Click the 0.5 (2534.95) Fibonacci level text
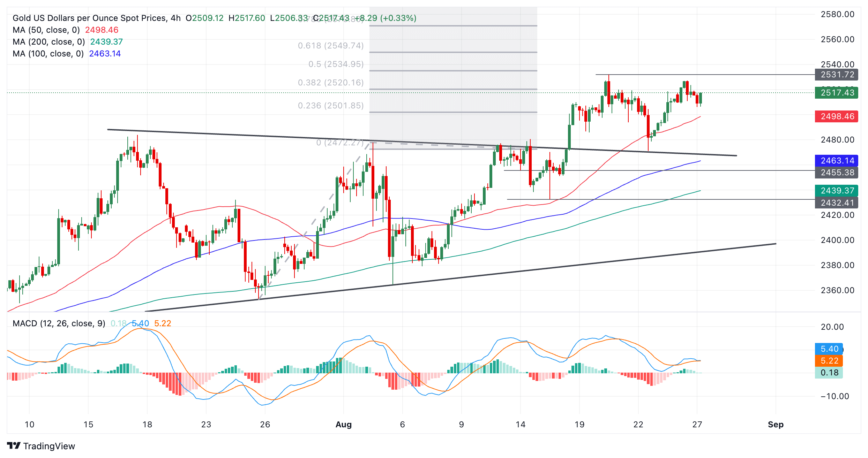This screenshot has width=868, height=458. click(x=336, y=64)
